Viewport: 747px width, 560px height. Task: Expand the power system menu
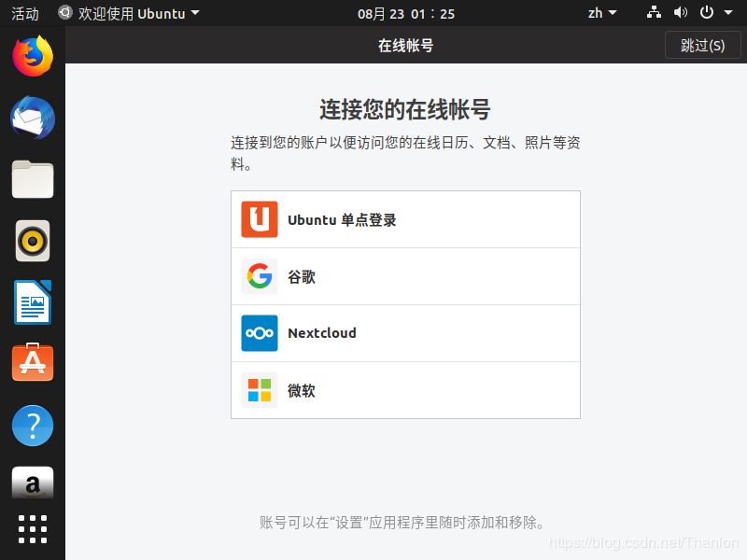pos(714,13)
